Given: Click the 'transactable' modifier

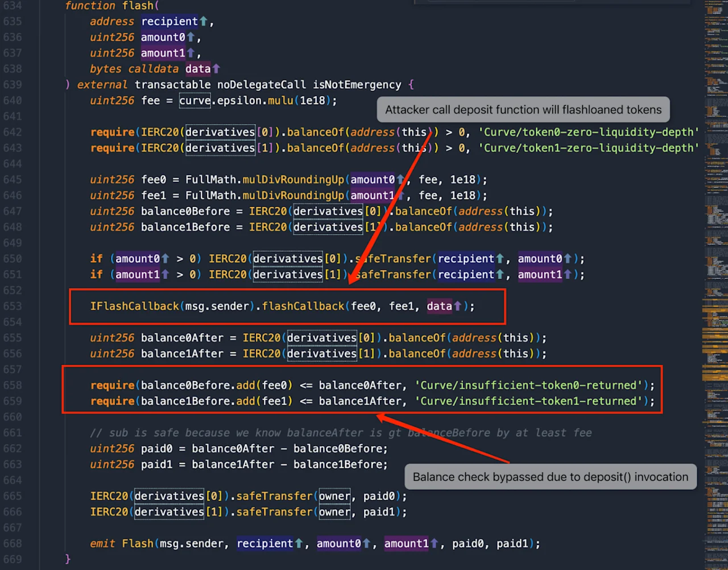Looking at the screenshot, I should pyautogui.click(x=173, y=85).
